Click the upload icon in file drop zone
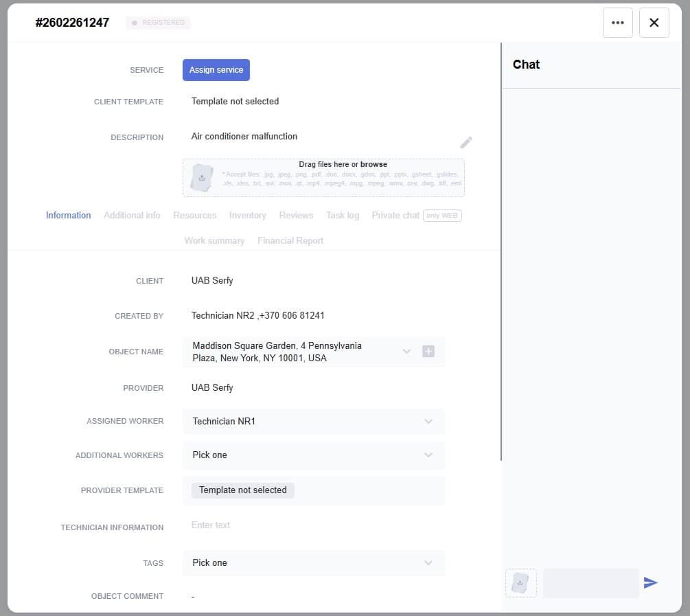 [202, 178]
